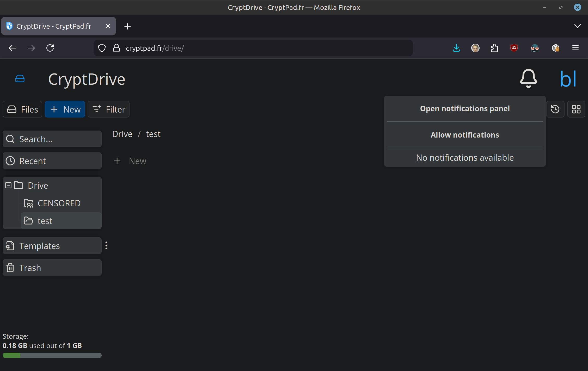Screen dimensions: 588x371
Task: Open uBlock Origin extension icon
Action: click(514, 48)
